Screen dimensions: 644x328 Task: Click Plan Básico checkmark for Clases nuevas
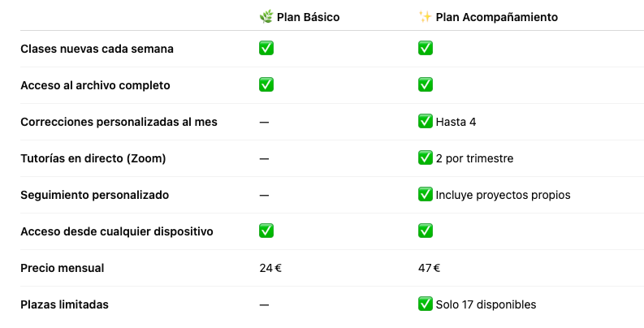click(266, 49)
